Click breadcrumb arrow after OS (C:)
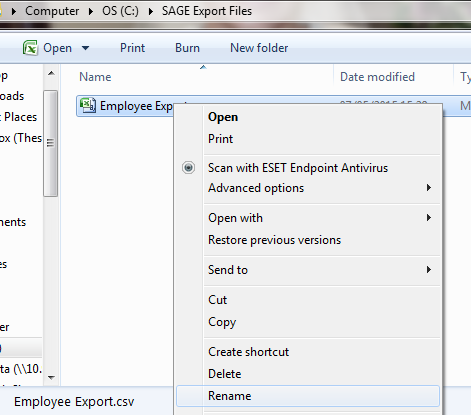The height and width of the screenshot is (415, 471). click(x=151, y=11)
